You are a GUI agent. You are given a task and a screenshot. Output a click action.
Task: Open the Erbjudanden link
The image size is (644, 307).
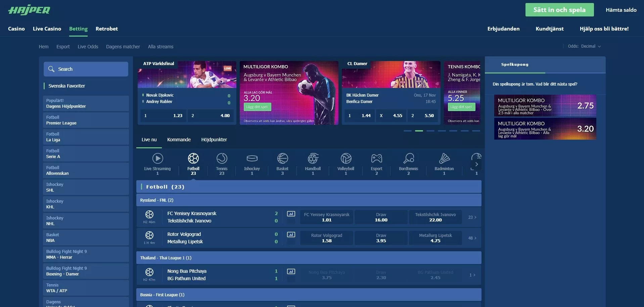(503, 29)
